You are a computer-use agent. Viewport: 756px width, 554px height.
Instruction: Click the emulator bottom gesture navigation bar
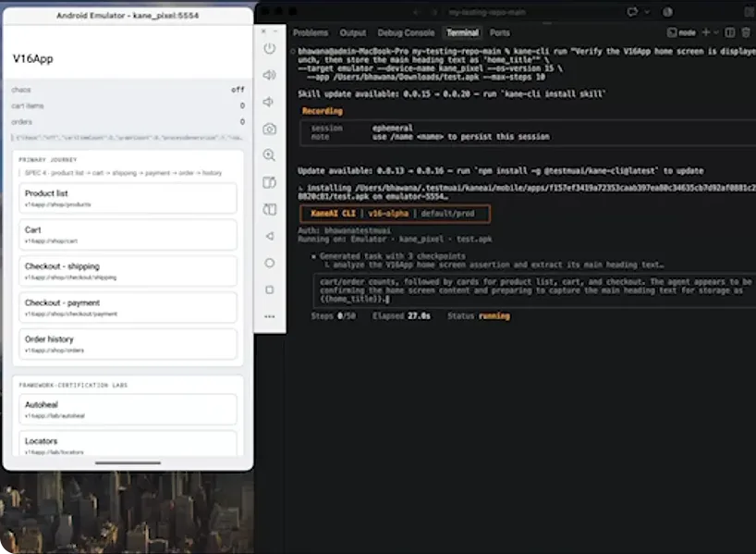(x=128, y=462)
